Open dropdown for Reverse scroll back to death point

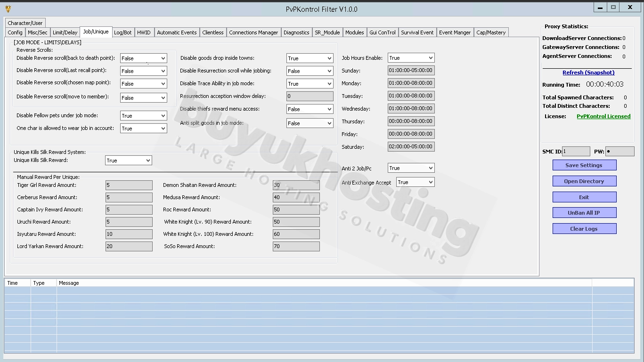coord(143,58)
